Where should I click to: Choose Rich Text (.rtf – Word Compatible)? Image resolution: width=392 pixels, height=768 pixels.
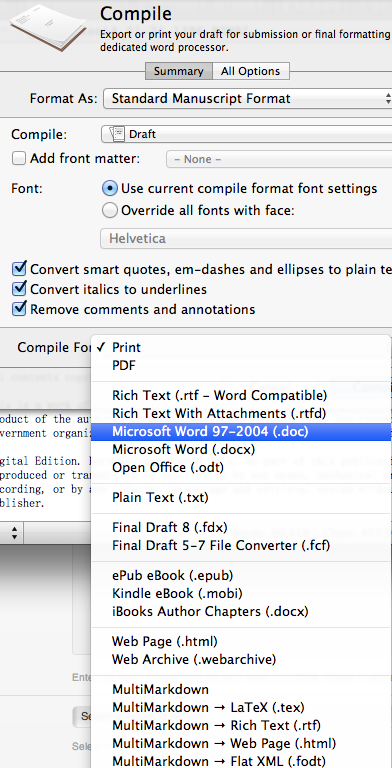[241, 395]
